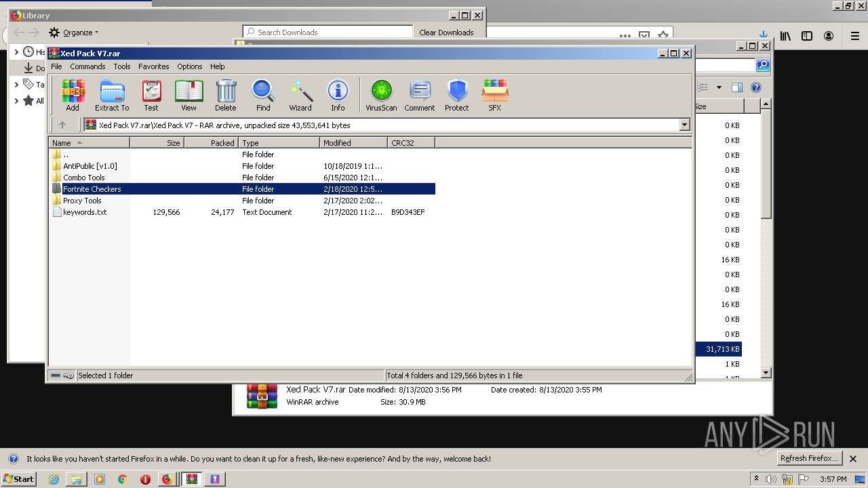
Task: Go up one folder level arrow
Action: (62, 125)
